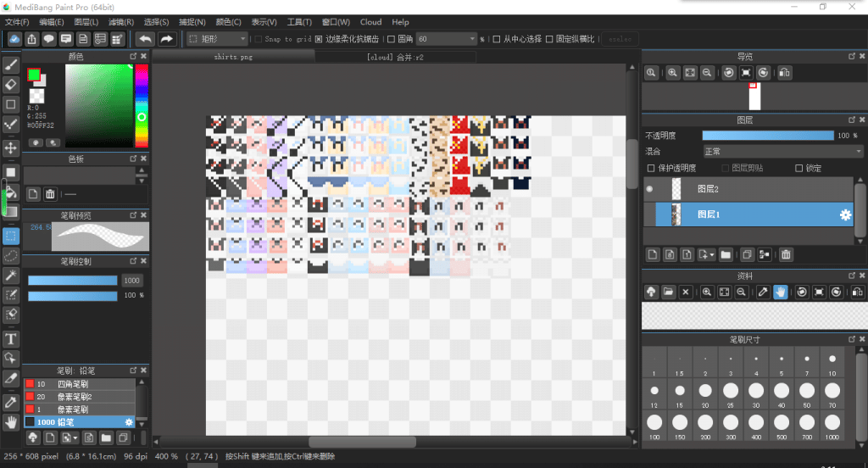This screenshot has width=868, height=468.
Task: Hide 图层2 using its visibility dot
Action: 650,189
